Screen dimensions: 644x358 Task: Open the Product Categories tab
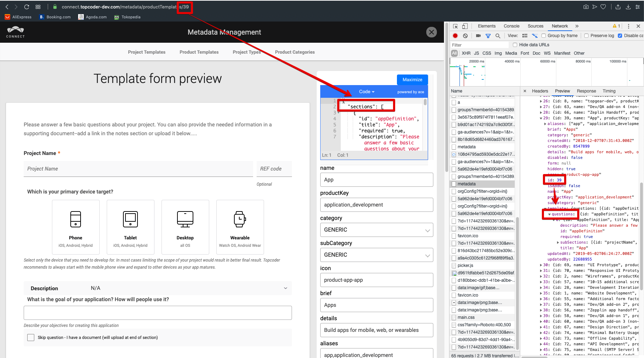click(x=295, y=52)
